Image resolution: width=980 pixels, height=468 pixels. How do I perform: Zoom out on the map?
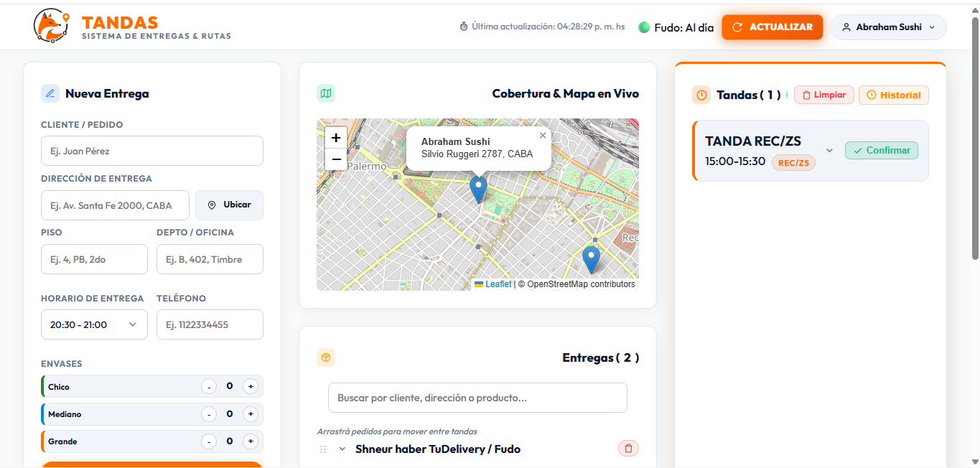[x=336, y=159]
